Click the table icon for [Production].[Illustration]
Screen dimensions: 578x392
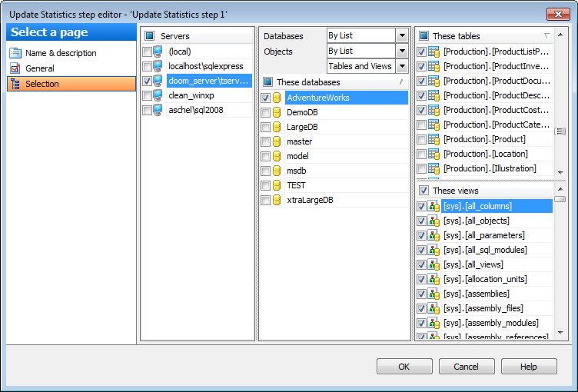click(x=433, y=168)
